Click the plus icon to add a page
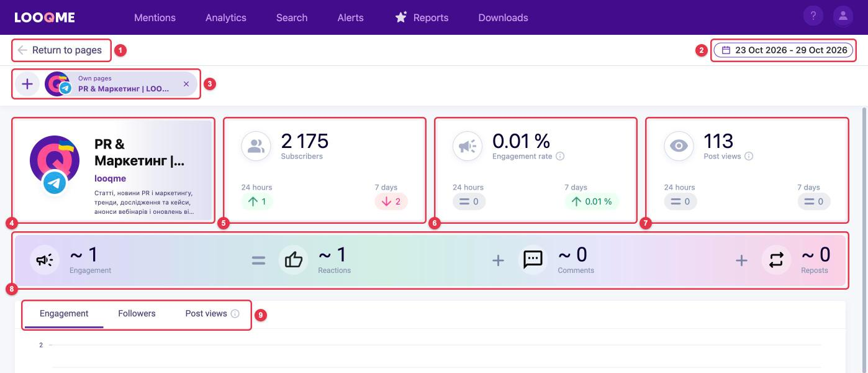 coord(27,84)
